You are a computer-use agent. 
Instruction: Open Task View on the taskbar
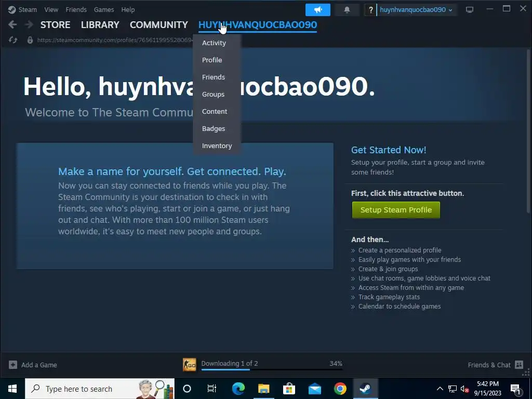pos(212,389)
